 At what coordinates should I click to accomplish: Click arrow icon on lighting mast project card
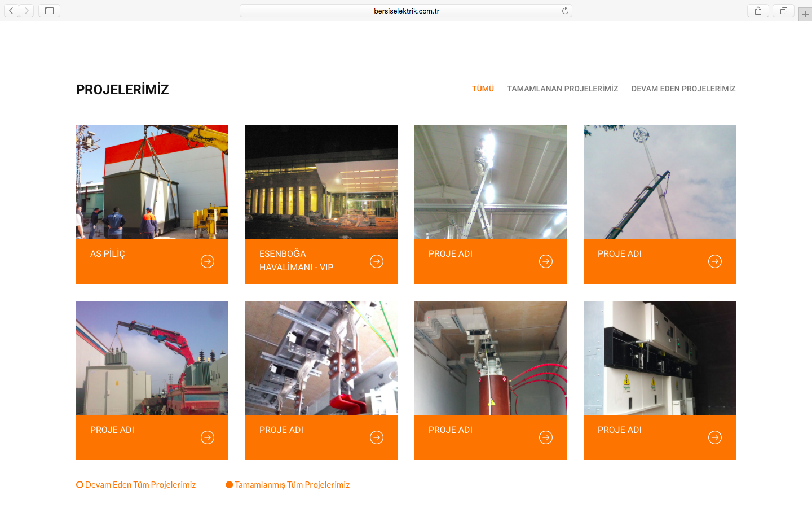tap(715, 261)
